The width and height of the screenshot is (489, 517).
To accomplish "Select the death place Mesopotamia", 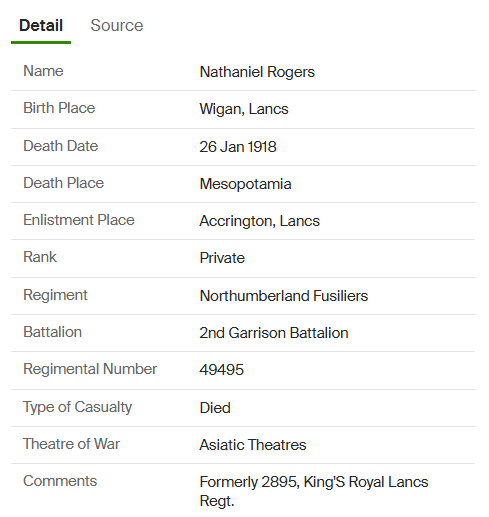I will point(245,184).
